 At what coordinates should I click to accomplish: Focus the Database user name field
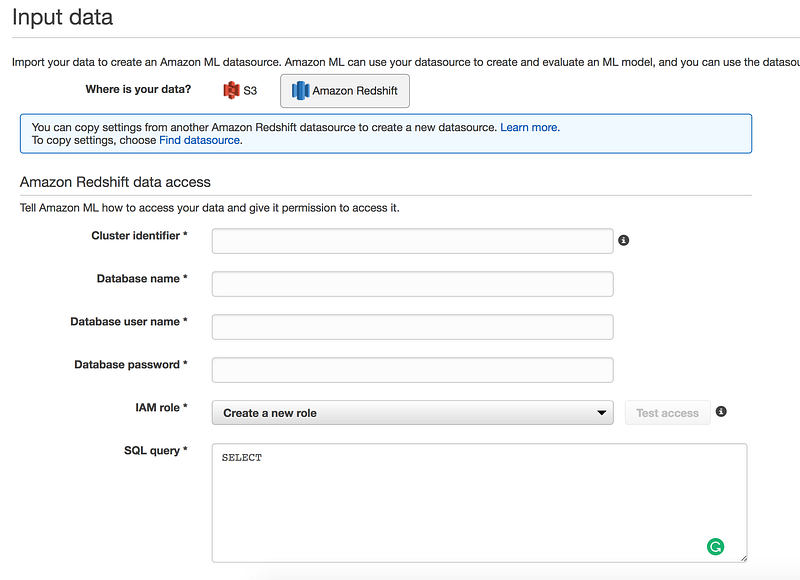point(412,326)
